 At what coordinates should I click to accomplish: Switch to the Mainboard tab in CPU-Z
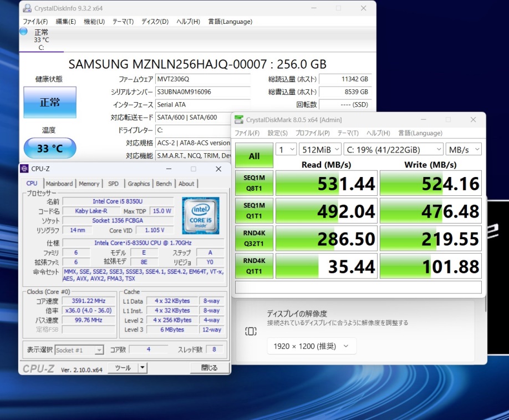[x=59, y=184]
